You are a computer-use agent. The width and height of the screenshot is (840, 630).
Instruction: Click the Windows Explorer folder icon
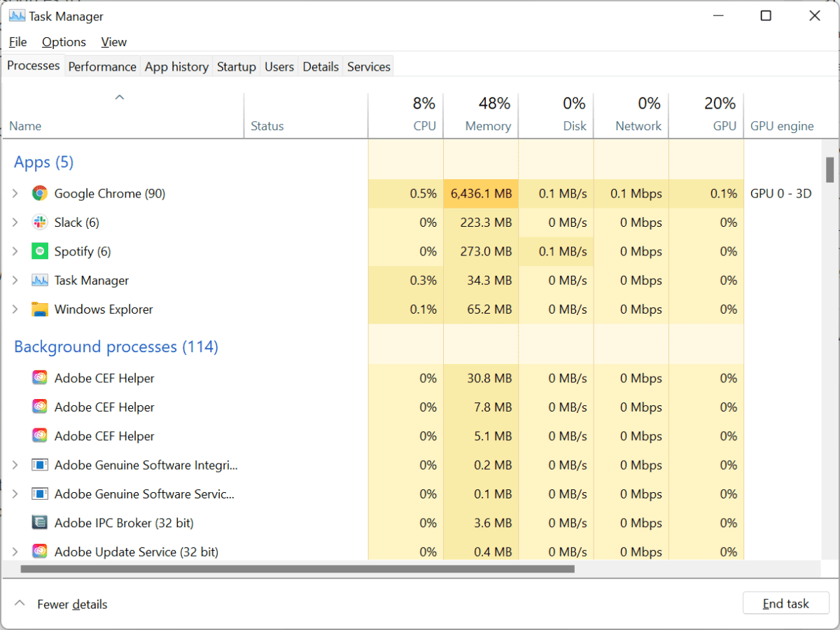pos(40,309)
